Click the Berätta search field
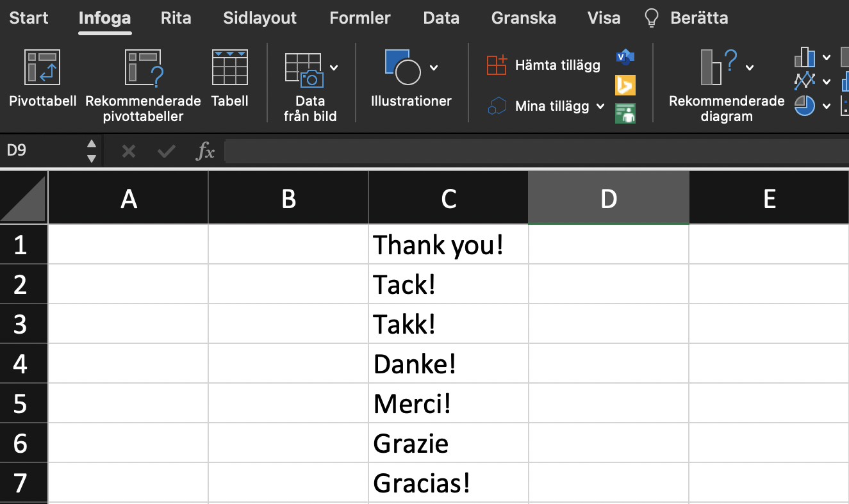 pyautogui.click(x=698, y=18)
